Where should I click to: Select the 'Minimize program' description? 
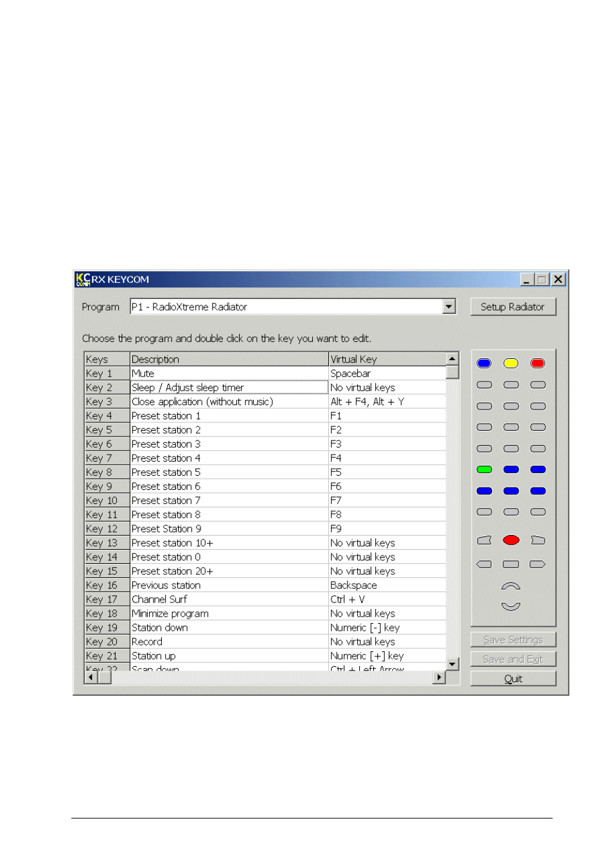(229, 614)
